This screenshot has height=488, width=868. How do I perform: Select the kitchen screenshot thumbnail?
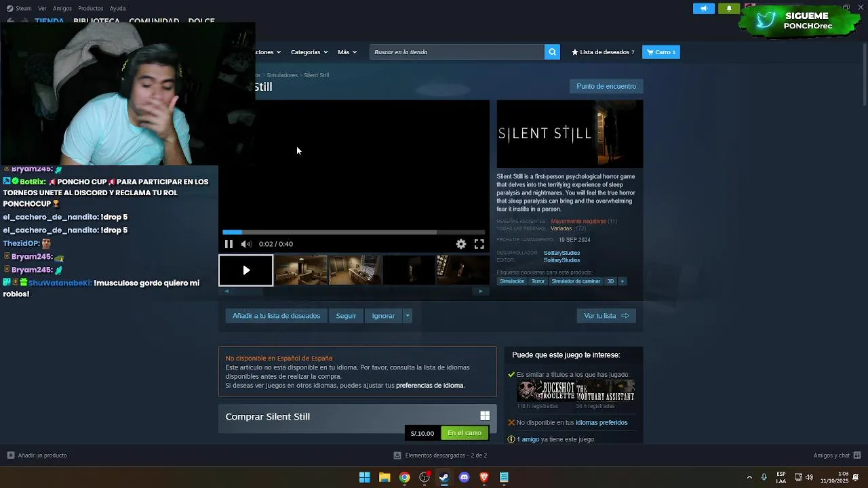(x=301, y=270)
